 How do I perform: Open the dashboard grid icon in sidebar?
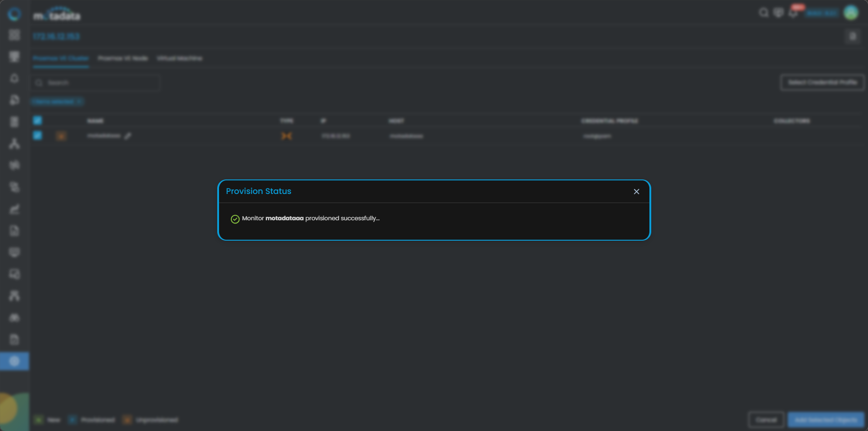tap(15, 35)
